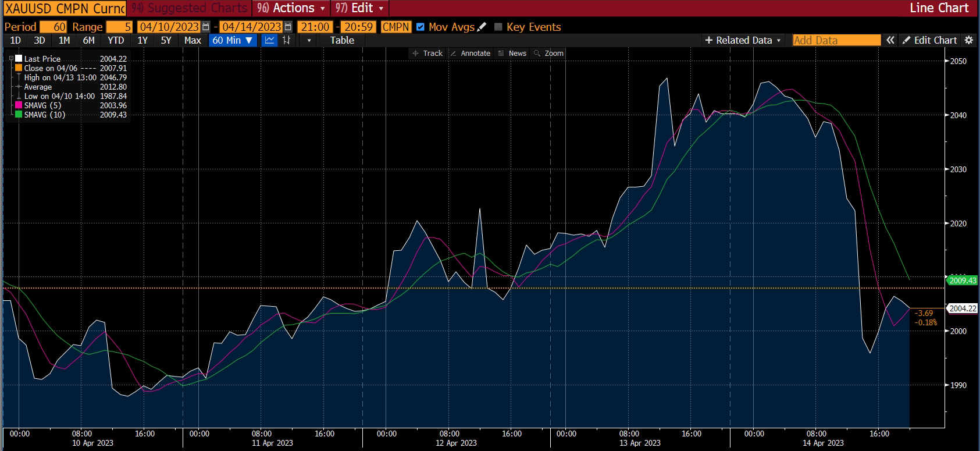Uncheck the Mov Avgs checkbox
This screenshot has width=980, height=451.
pos(420,27)
